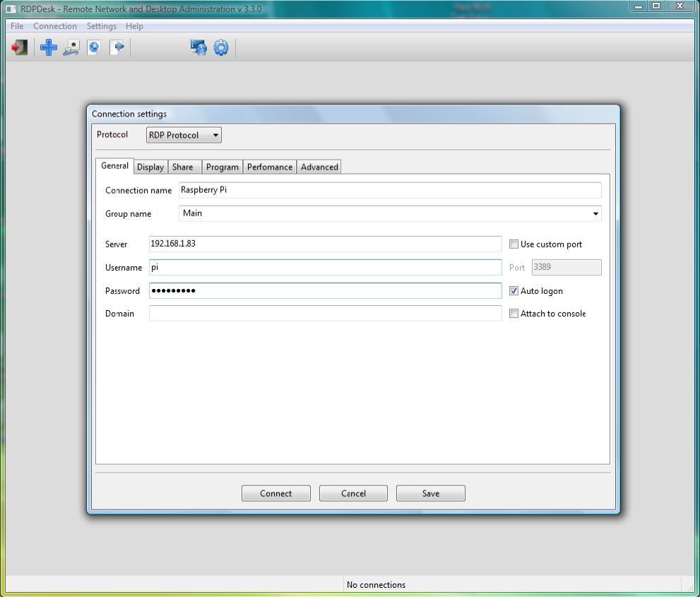The height and width of the screenshot is (597, 700).
Task: Click the Password input field
Action: coord(325,290)
